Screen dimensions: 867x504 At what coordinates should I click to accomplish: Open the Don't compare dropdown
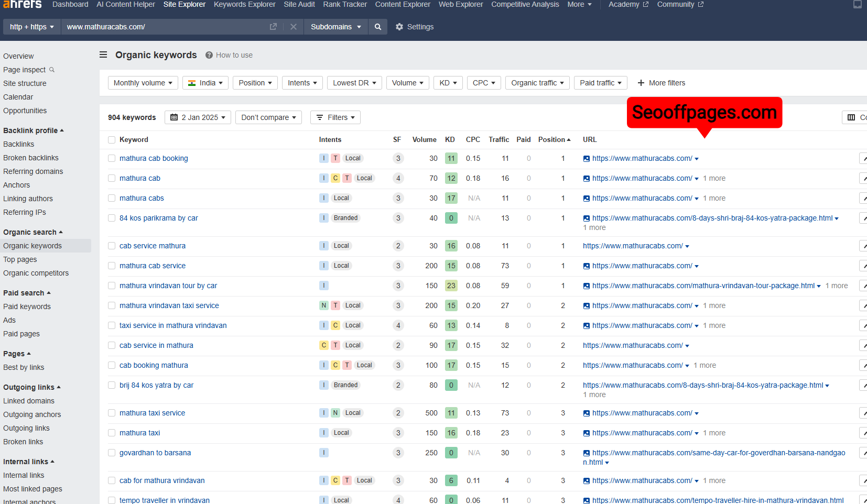tap(268, 117)
